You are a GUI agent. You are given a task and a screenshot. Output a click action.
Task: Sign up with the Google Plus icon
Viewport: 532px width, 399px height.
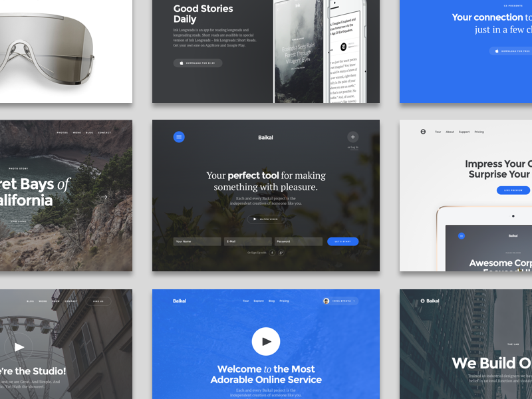[281, 253]
